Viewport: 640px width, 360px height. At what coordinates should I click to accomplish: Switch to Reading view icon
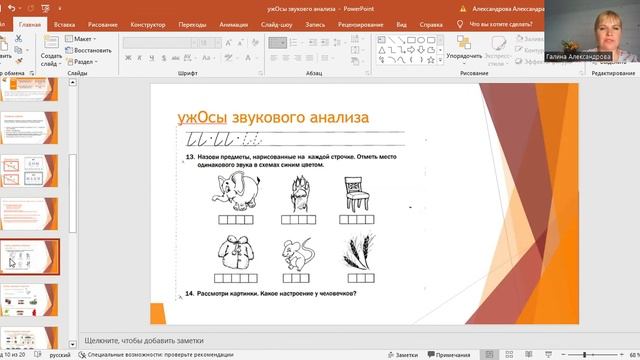(529, 354)
